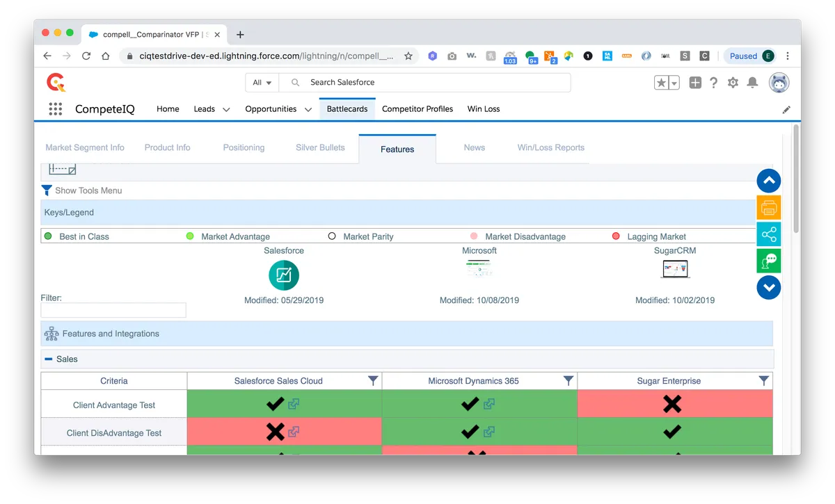Click the orange print icon button
Viewport: 835px width, 504px height.
[769, 207]
